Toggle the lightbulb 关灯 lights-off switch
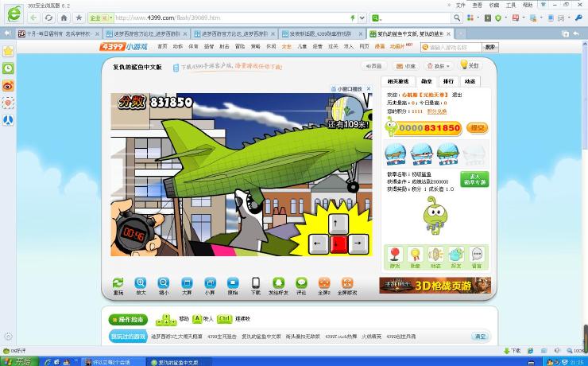The image size is (588, 366). click(470, 65)
